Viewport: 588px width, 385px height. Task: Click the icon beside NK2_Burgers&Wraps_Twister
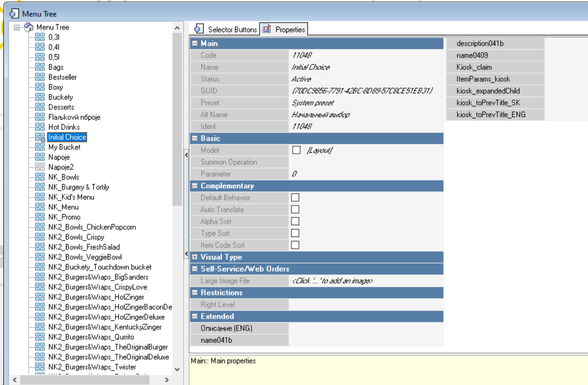(x=40, y=367)
